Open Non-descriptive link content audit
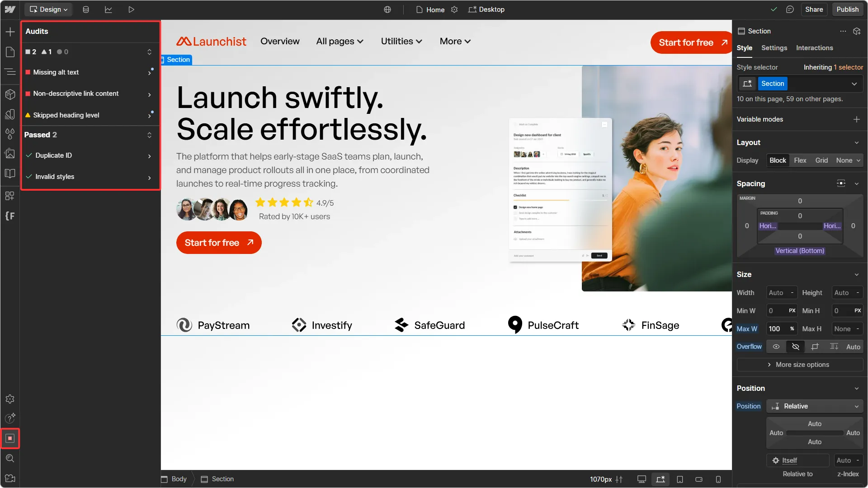The image size is (868, 488). pos(90,94)
